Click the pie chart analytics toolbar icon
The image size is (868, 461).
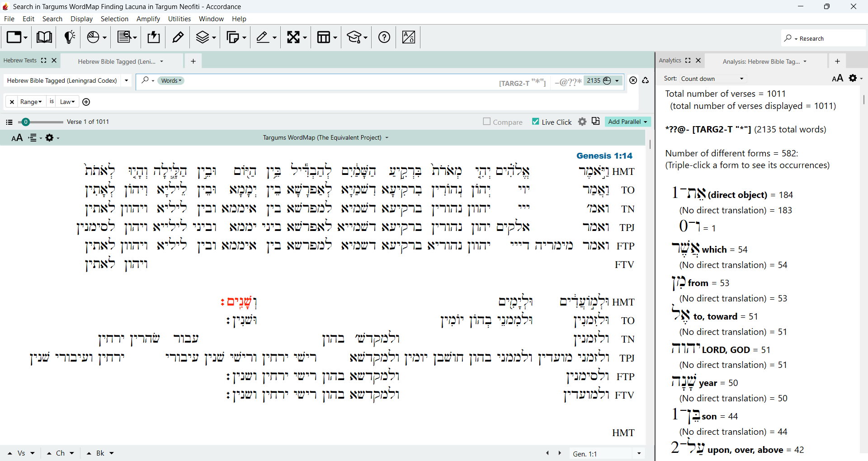tap(96, 37)
